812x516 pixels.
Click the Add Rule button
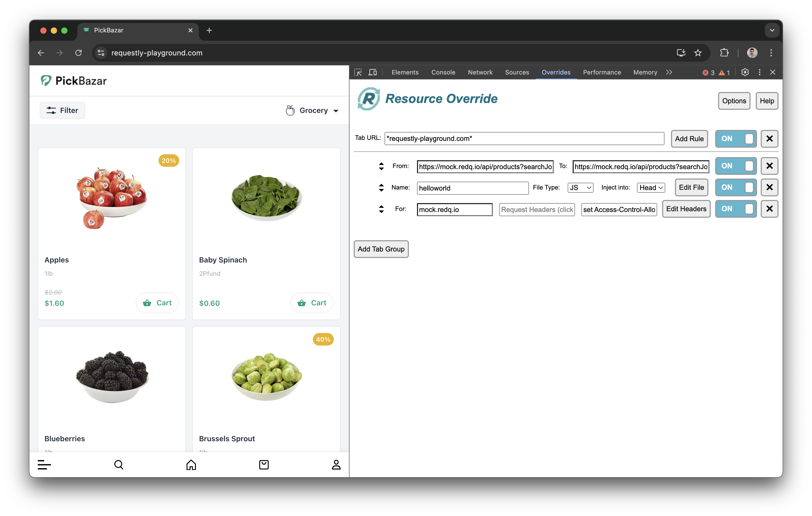coord(689,139)
